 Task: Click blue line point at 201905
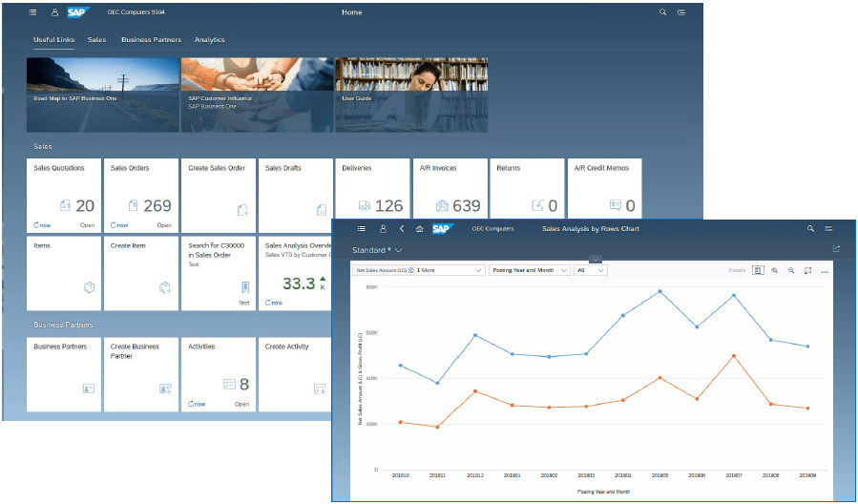click(659, 292)
